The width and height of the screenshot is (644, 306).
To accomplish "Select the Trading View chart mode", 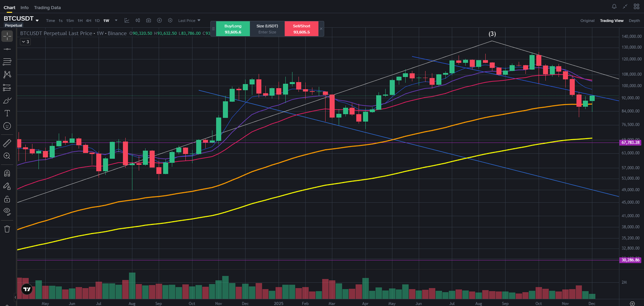I will coord(611,20).
